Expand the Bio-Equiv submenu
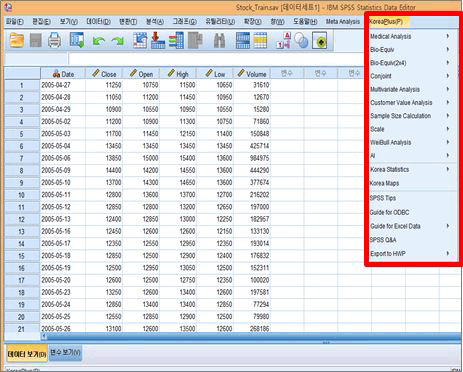Image resolution: width=463 pixels, height=372 pixels. (x=411, y=49)
